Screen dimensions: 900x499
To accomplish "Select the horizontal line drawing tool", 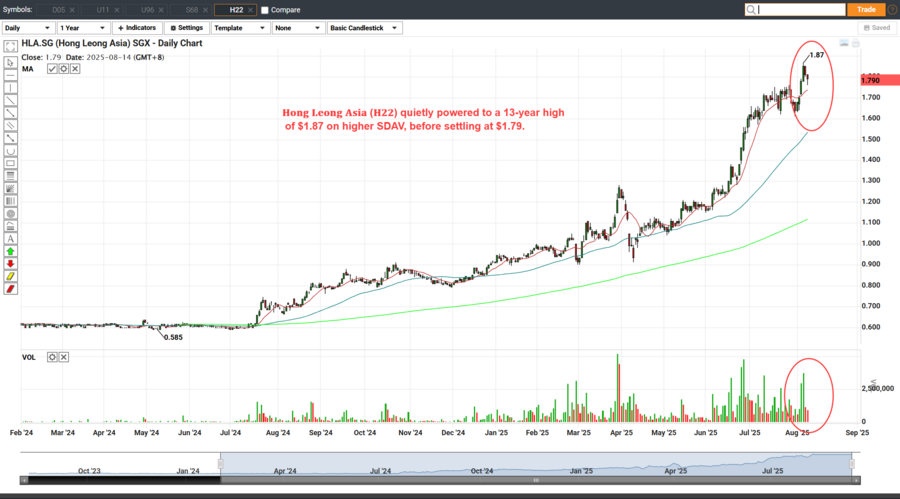I will [10, 75].
